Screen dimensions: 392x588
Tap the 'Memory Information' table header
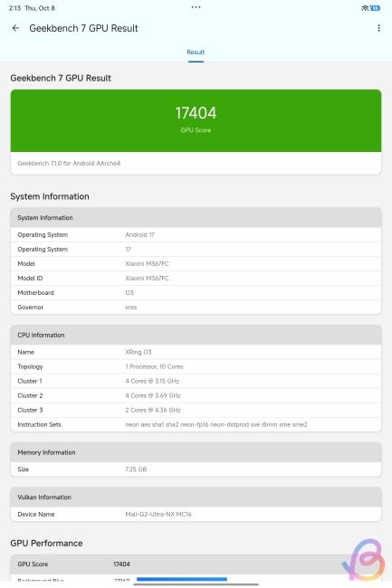point(196,452)
